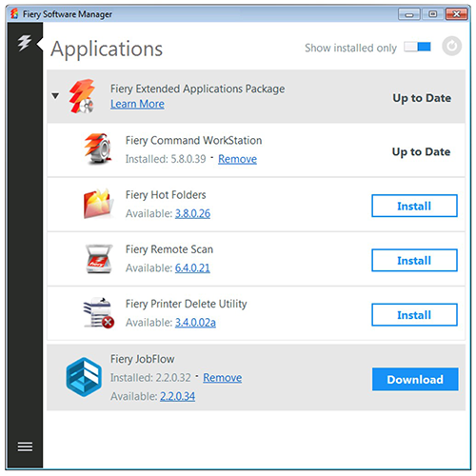The width and height of the screenshot is (476, 476).
Task: Install Fiery Hot Folders
Action: tap(414, 206)
